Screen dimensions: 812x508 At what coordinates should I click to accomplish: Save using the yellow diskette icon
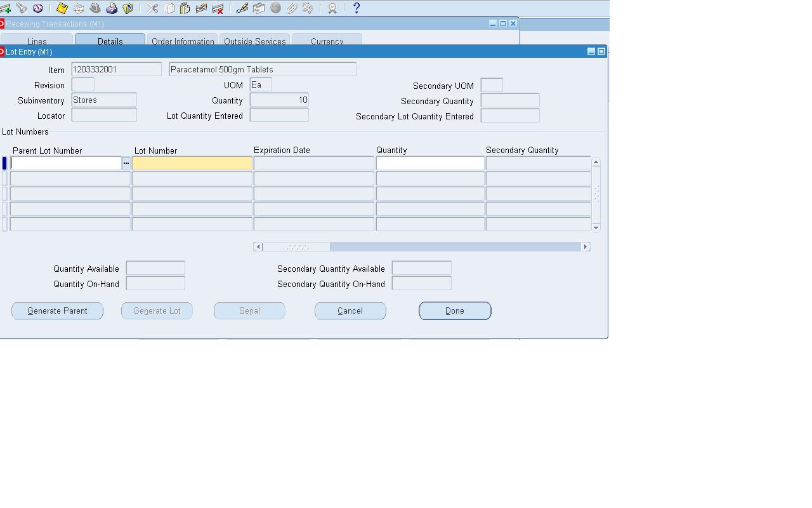click(62, 8)
